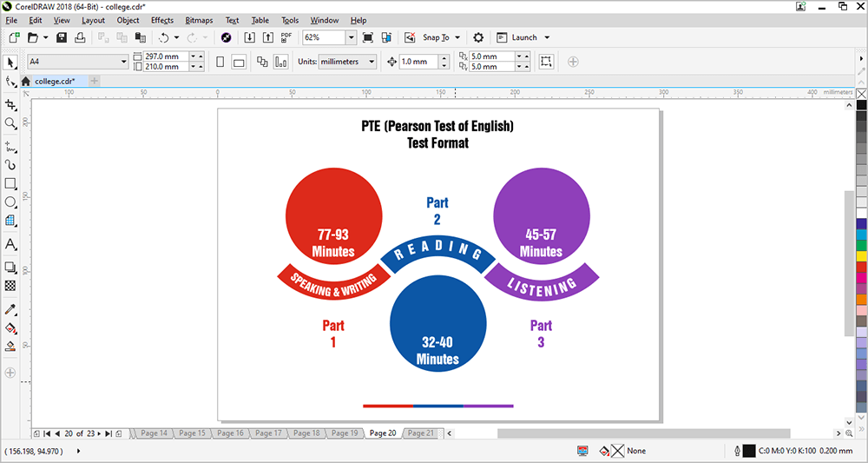Open the Options gear
This screenshot has width=868, height=463.
478,37
